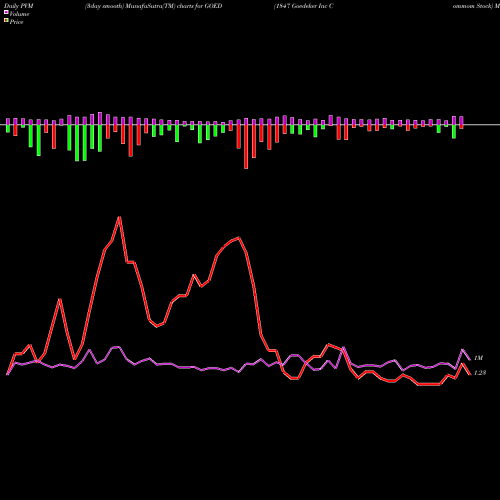The height and width of the screenshot is (500, 500).
Task: Click the magenta Volume legend swatch
Action: (x=6, y=13)
